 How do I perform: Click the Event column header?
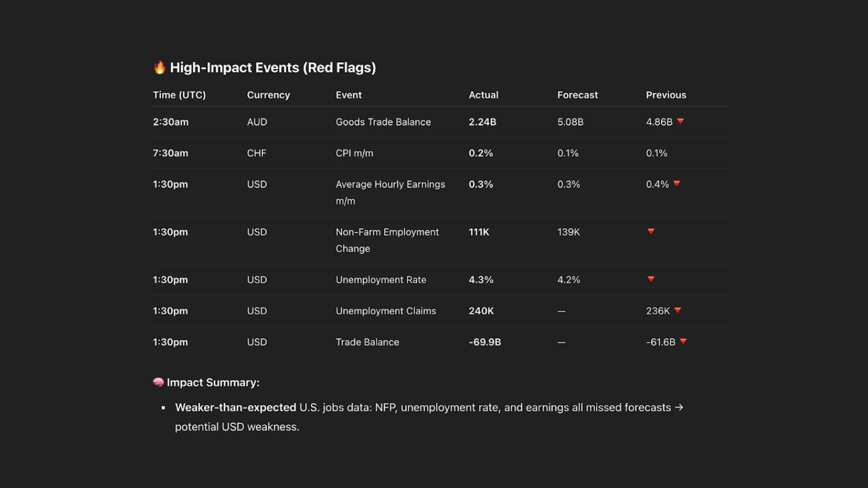click(x=348, y=95)
